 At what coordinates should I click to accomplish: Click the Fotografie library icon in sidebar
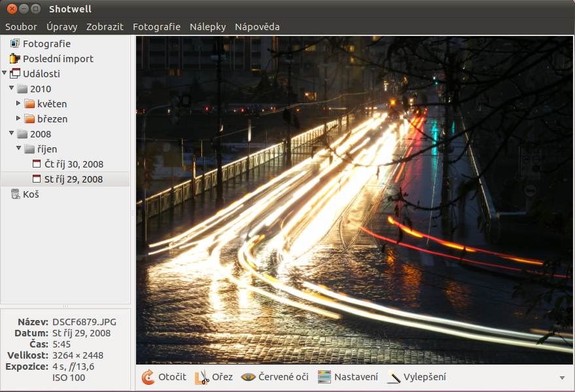tap(14, 44)
